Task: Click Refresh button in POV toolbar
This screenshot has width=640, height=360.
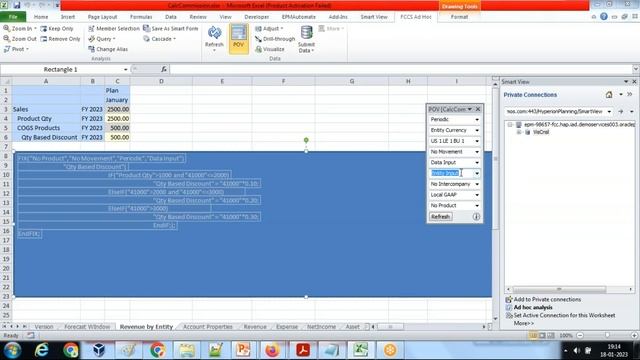Action: click(440, 217)
